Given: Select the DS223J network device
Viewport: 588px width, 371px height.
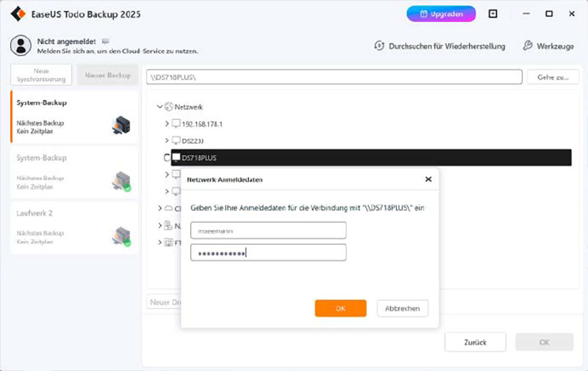Looking at the screenshot, I should pyautogui.click(x=193, y=141).
